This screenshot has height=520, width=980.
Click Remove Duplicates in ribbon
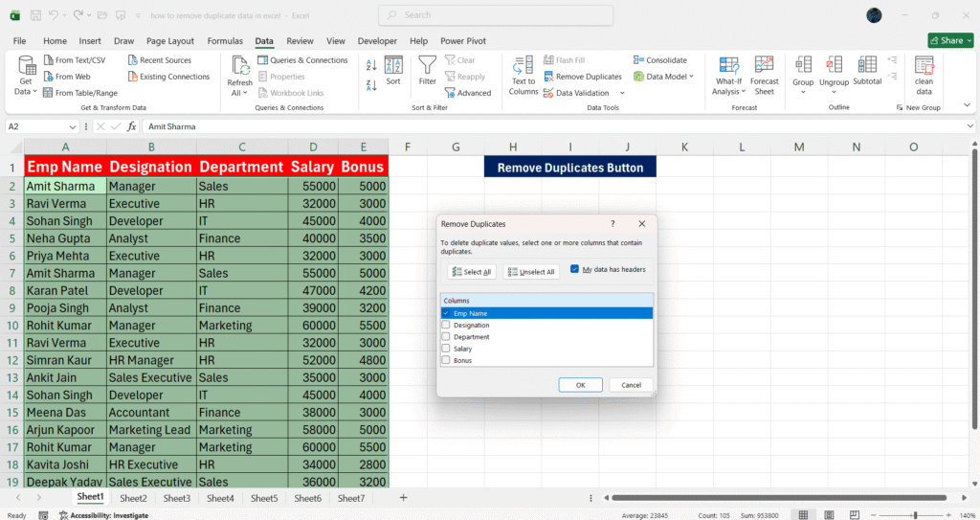[x=583, y=77]
